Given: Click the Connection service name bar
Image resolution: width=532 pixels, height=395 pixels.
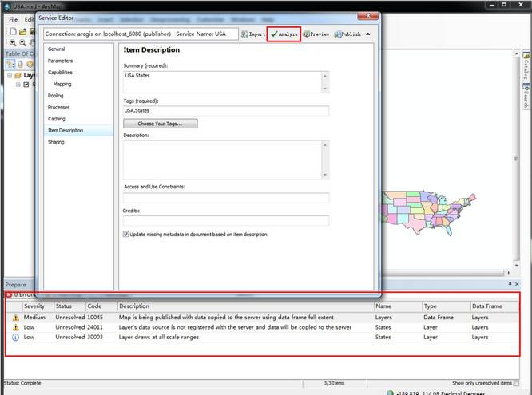Looking at the screenshot, I should click(141, 34).
